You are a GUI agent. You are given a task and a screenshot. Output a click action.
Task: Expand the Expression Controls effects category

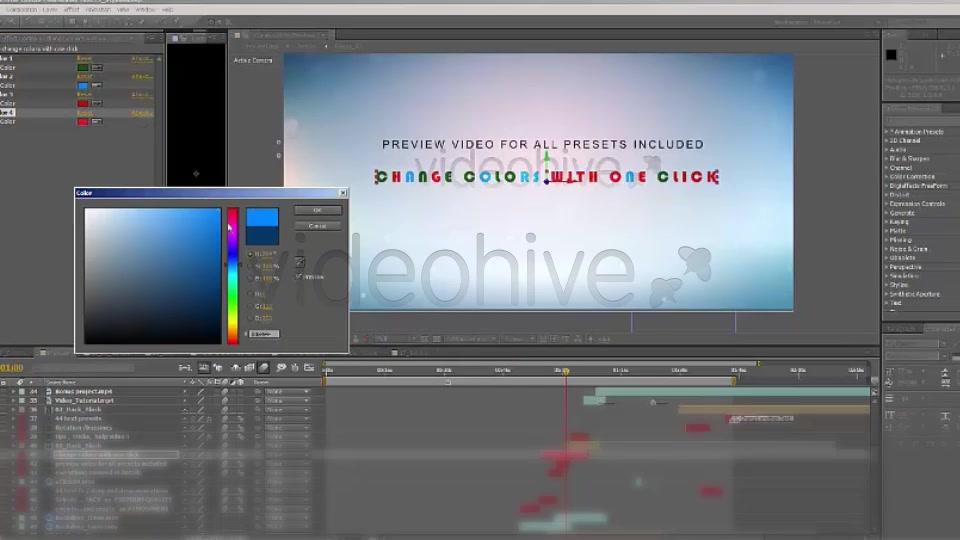[887, 204]
